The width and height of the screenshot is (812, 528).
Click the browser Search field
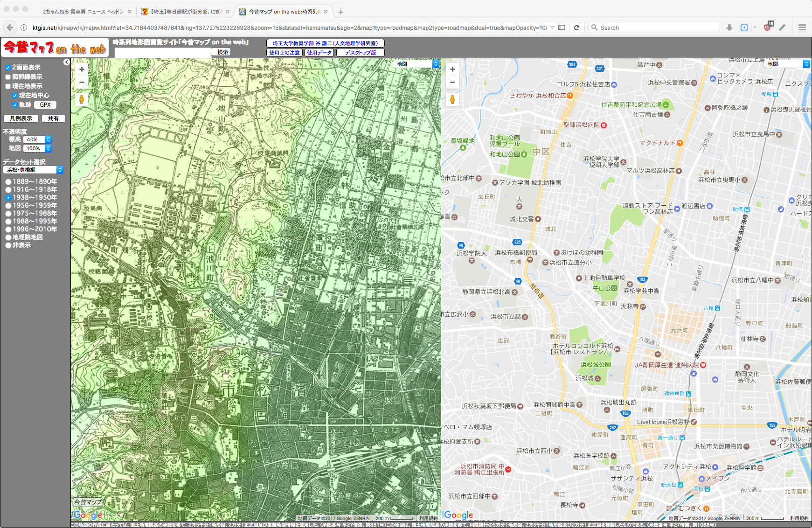click(x=655, y=28)
